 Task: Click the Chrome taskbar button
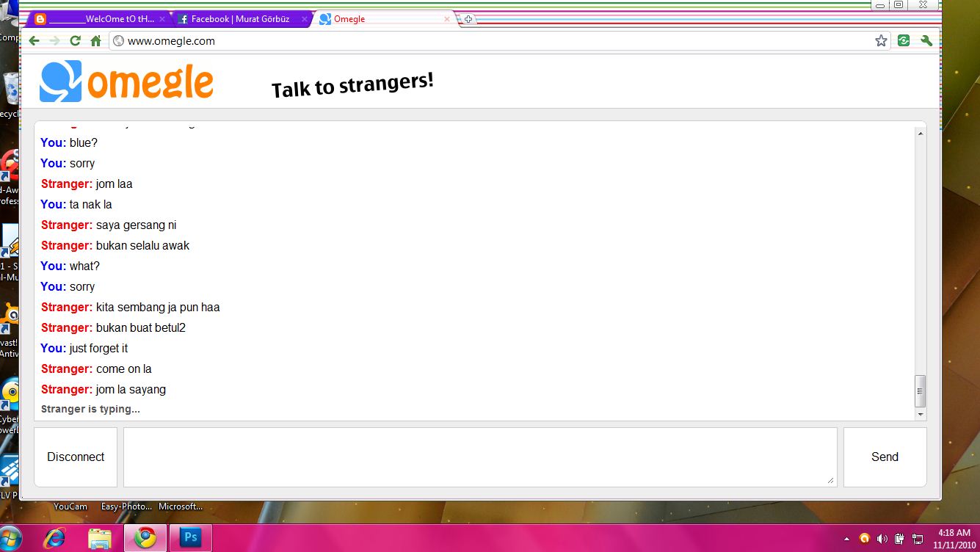[145, 538]
